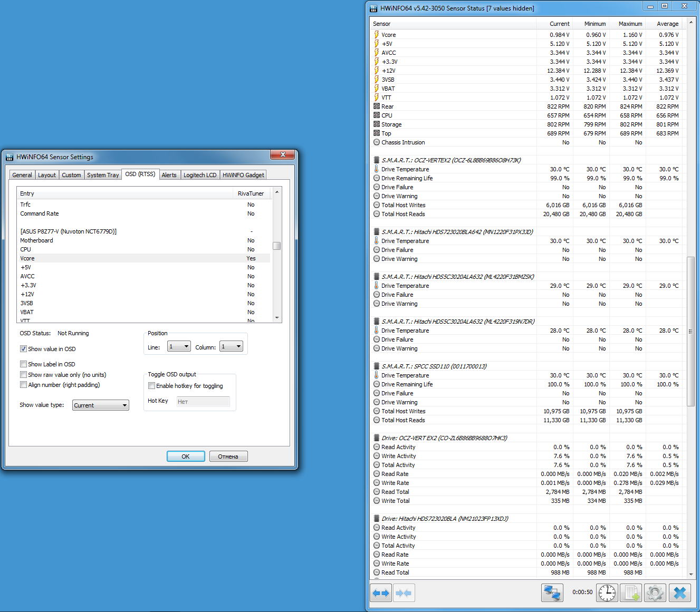Select the Vcore entry in the settings list
This screenshot has height=612, width=700.
(143, 258)
